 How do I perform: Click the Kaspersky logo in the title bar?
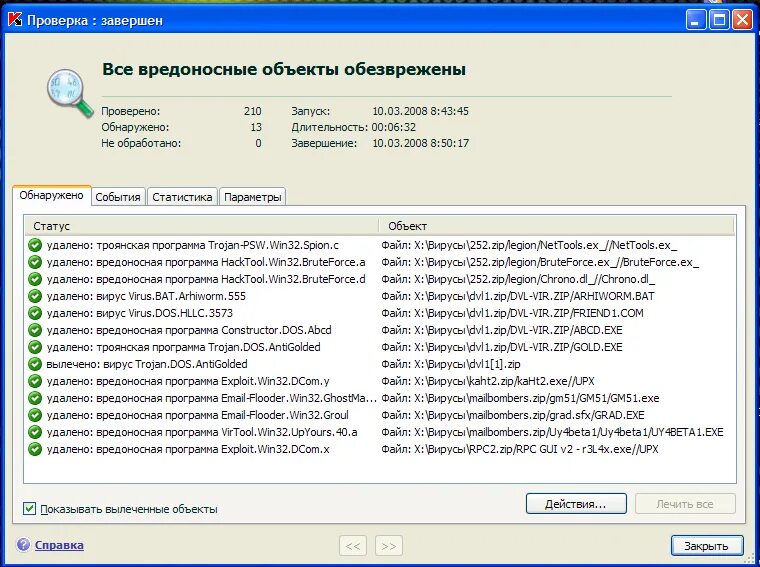15,20
